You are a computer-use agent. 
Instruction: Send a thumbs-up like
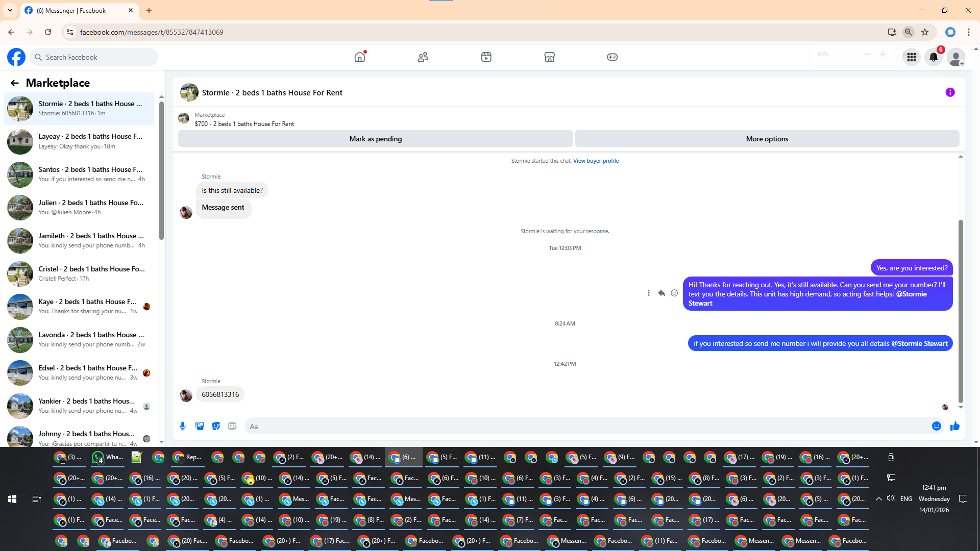(954, 426)
